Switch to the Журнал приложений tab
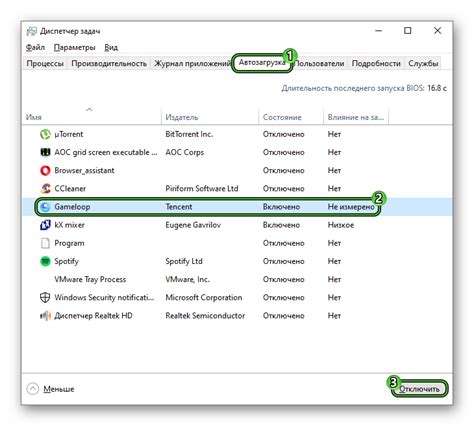Screen dimensions: 474x426 click(x=191, y=63)
